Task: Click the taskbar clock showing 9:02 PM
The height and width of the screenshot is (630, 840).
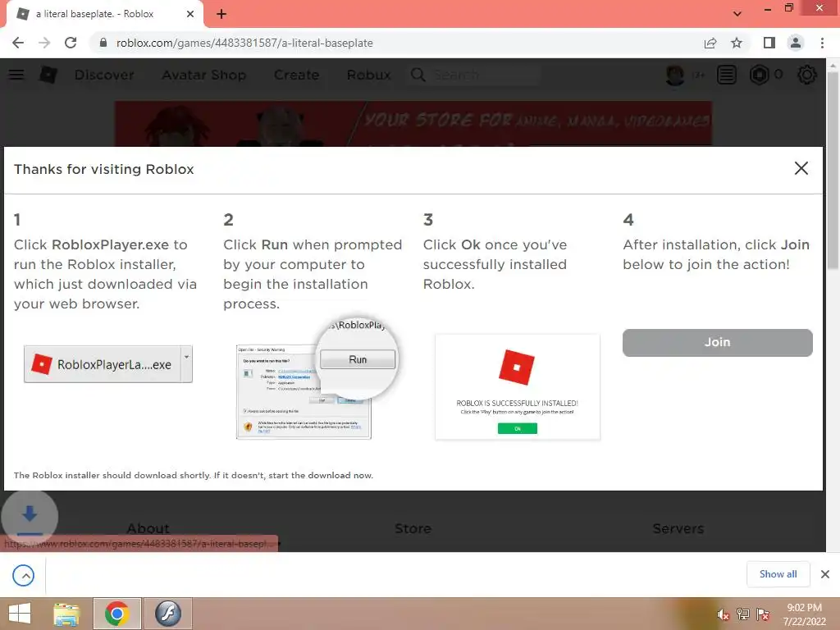Action: (x=804, y=614)
